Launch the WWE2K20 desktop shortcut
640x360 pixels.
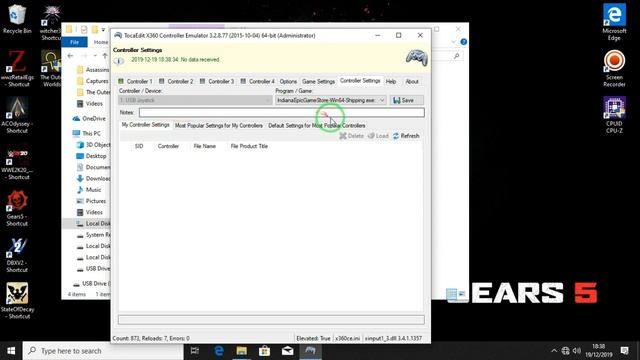click(17, 162)
